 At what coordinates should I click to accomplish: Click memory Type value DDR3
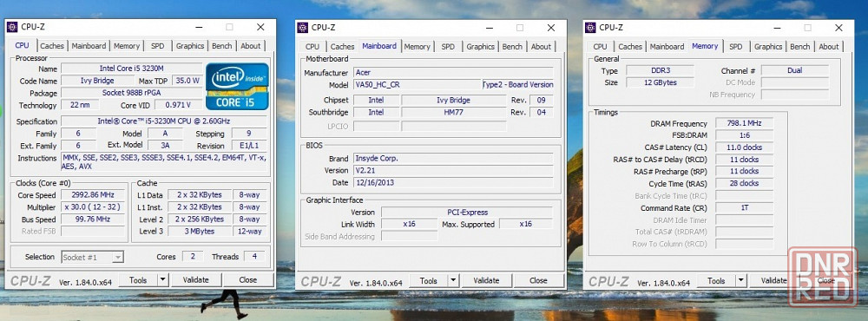(x=660, y=70)
